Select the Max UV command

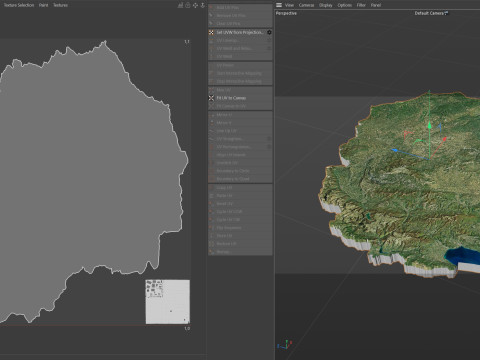click(240, 90)
